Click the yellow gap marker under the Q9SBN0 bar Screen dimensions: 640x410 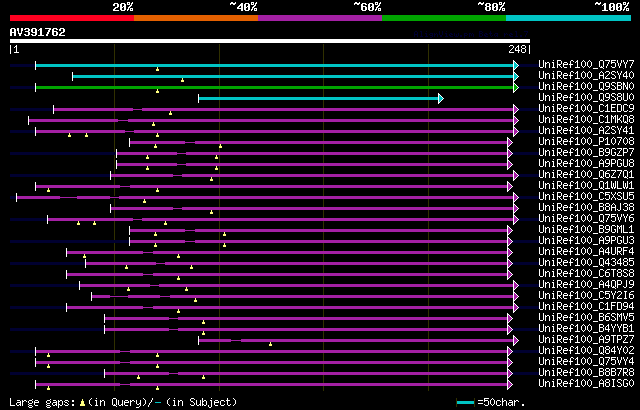tap(157, 91)
